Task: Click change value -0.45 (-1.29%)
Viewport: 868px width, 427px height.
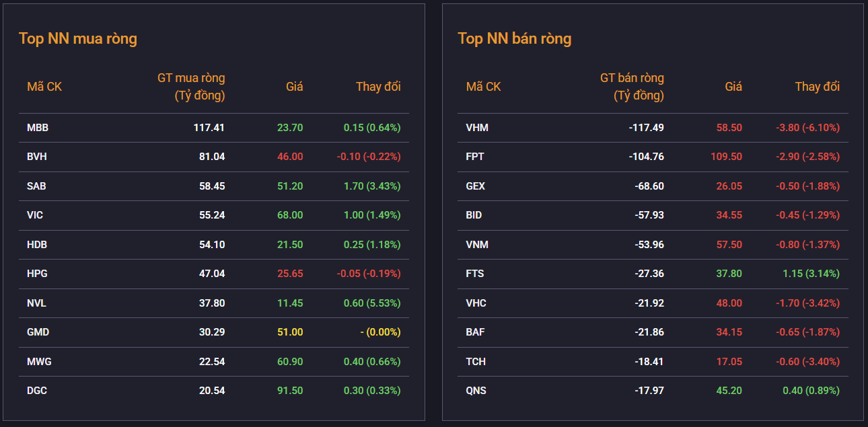Action: (807, 215)
